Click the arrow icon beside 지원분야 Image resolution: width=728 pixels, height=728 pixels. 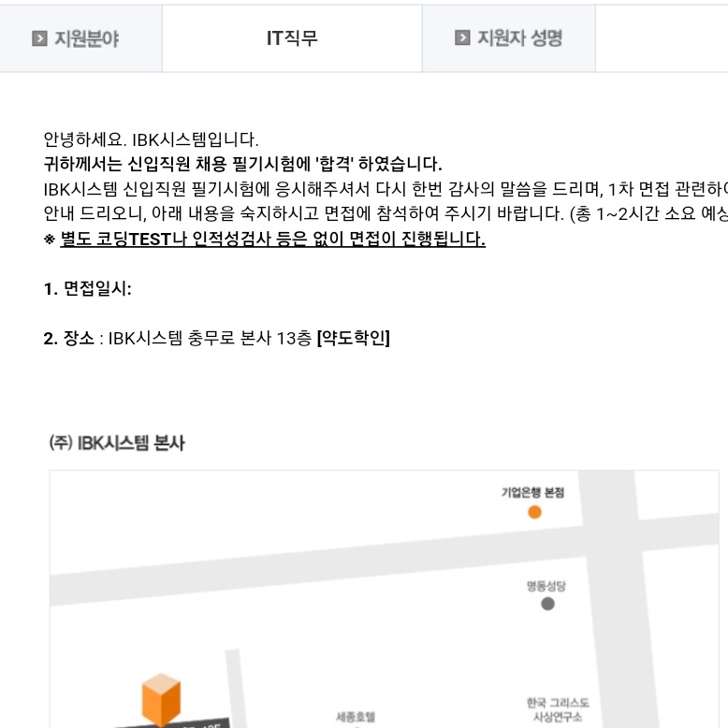[39, 38]
